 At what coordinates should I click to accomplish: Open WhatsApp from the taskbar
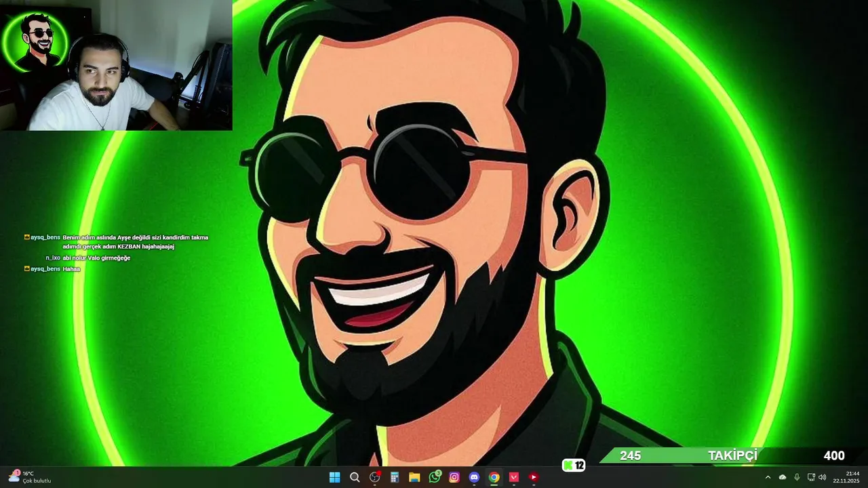tap(435, 477)
